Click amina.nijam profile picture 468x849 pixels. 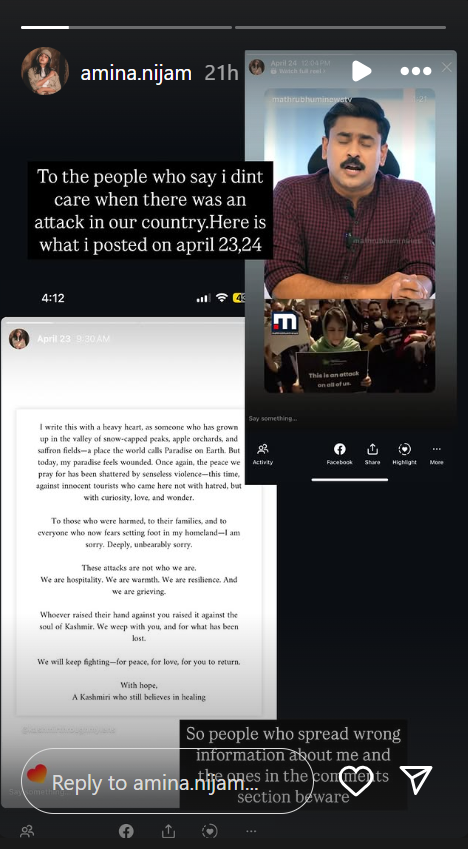tap(45, 71)
